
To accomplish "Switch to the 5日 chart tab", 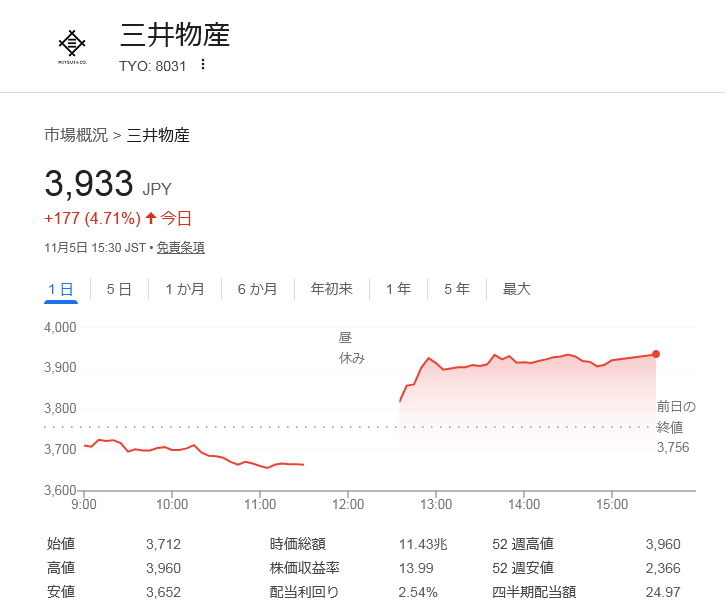I will (119, 289).
